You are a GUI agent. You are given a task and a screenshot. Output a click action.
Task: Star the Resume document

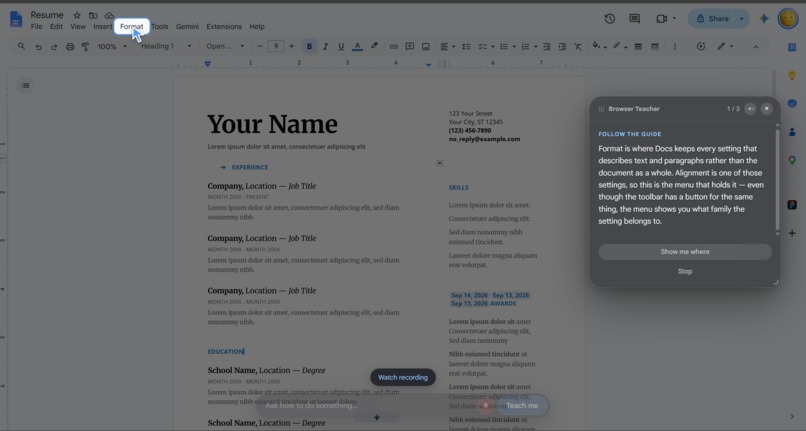pyautogui.click(x=77, y=15)
